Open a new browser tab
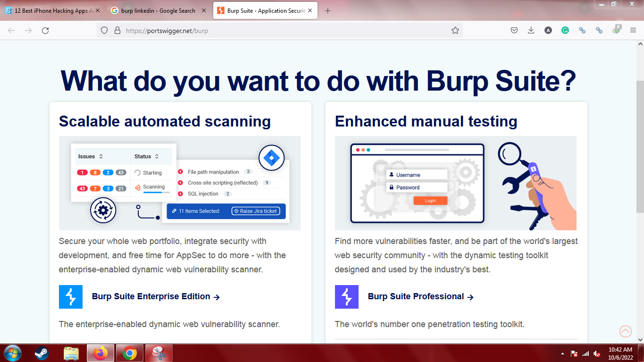The width and height of the screenshot is (644, 362). pos(328,11)
